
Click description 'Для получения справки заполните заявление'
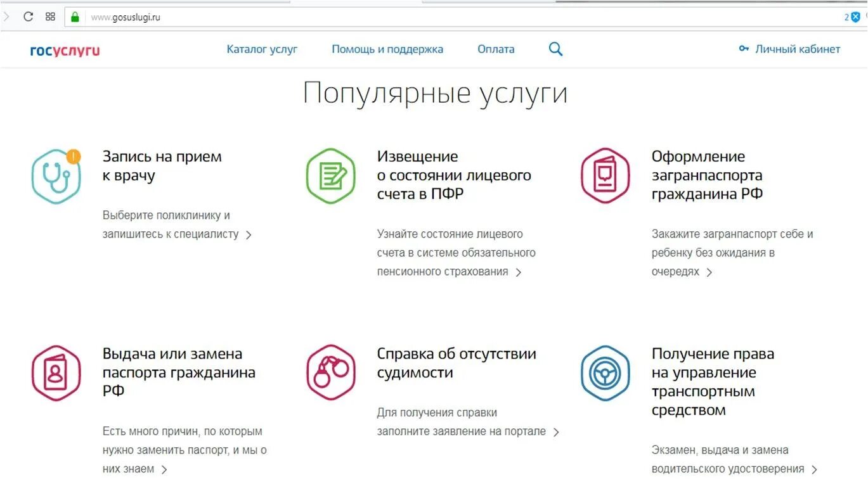coord(462,422)
